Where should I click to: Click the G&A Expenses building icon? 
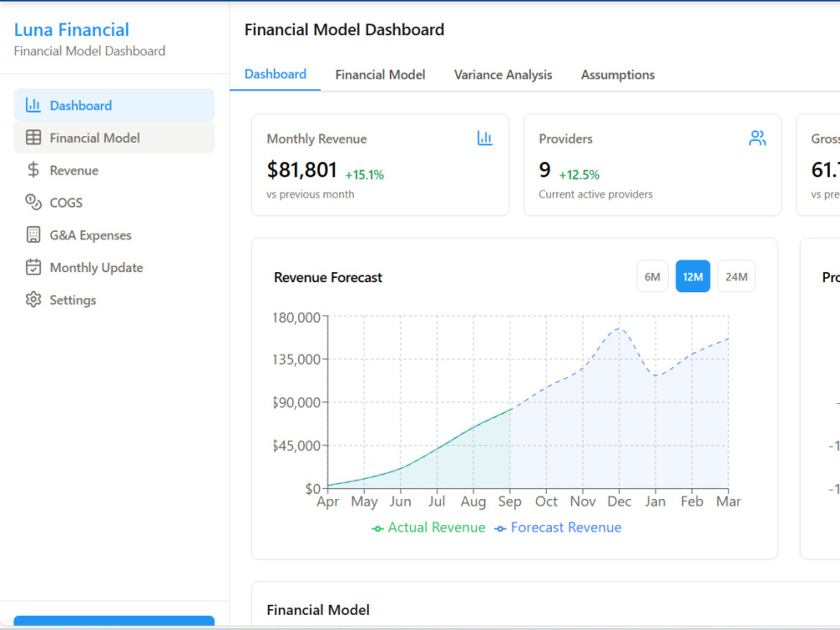[x=34, y=234]
